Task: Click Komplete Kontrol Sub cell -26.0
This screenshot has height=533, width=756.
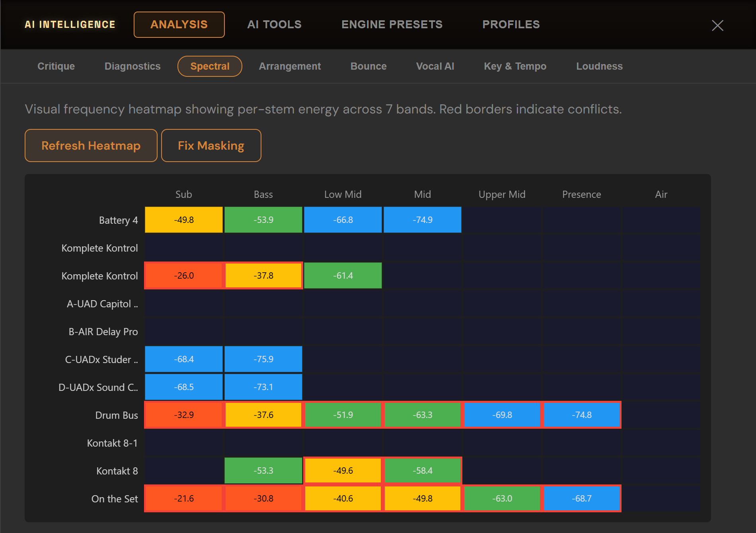Action: click(184, 275)
